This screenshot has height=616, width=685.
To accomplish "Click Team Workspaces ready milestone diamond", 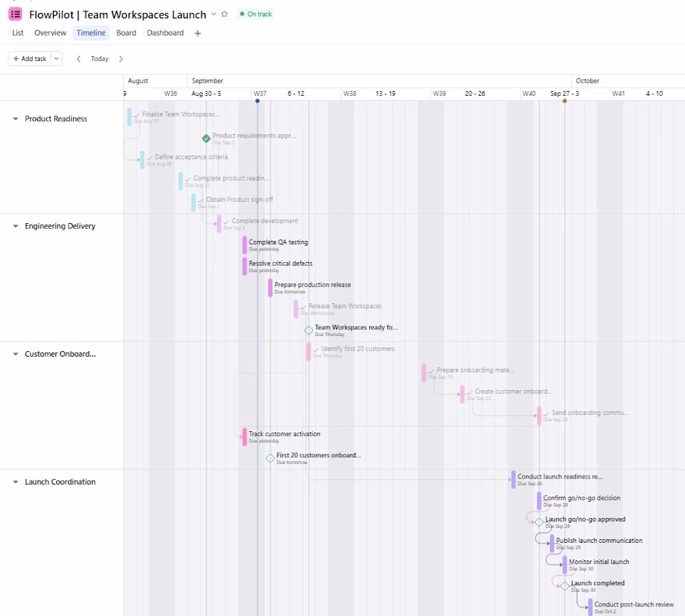I will [x=308, y=330].
